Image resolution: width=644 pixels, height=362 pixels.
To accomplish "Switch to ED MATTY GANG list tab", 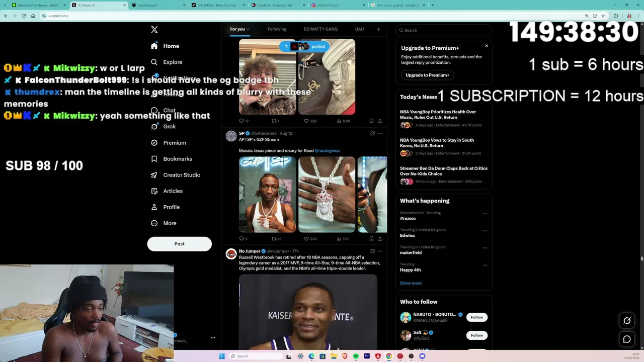I will coord(320,29).
